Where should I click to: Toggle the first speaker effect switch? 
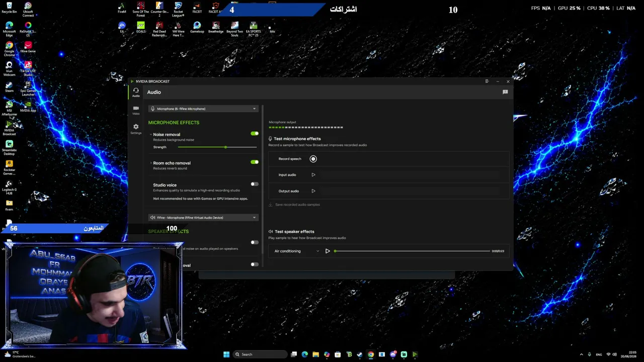click(255, 242)
